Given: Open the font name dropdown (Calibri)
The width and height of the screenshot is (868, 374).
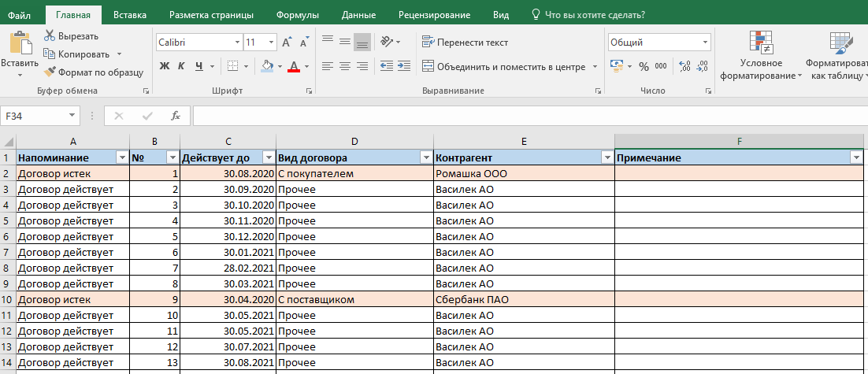Looking at the screenshot, I should pos(238,42).
